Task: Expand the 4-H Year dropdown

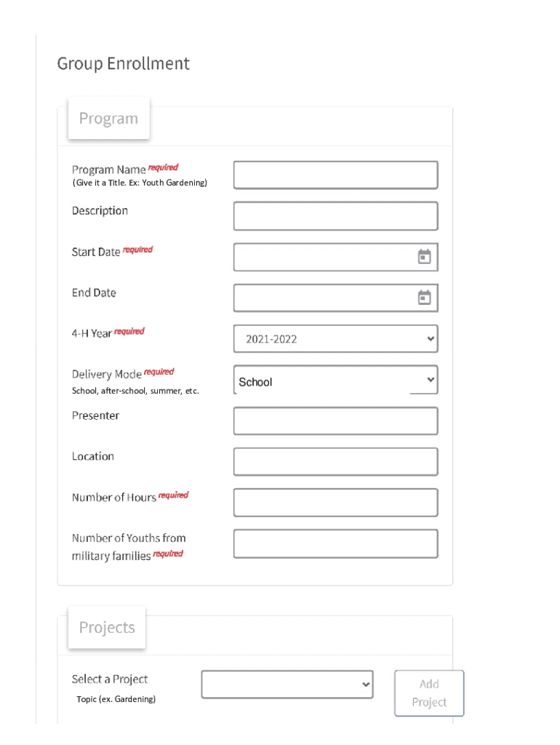Action: (x=335, y=339)
